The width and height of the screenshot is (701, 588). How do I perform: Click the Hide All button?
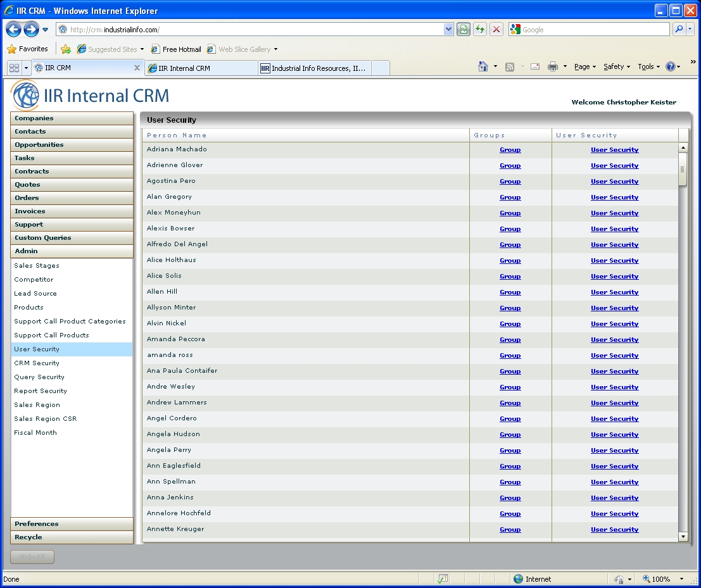coord(32,556)
